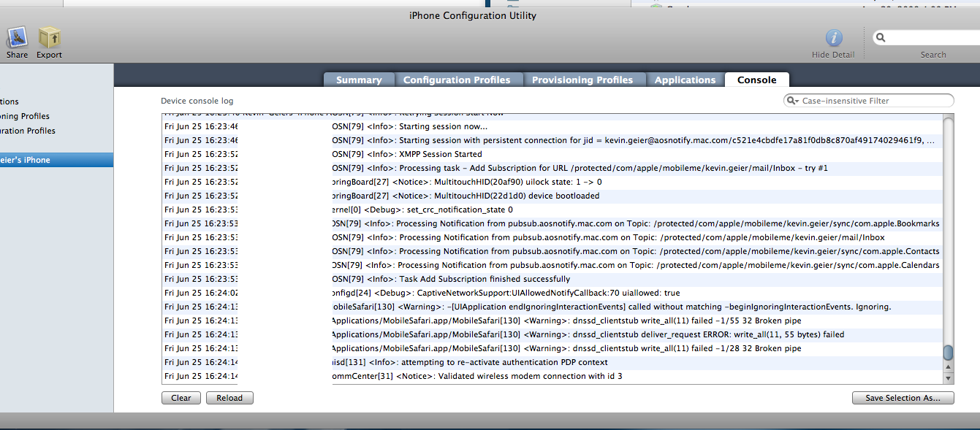Focus the Case-insensitive Filter field
The height and width of the screenshot is (430, 980).
point(869,101)
